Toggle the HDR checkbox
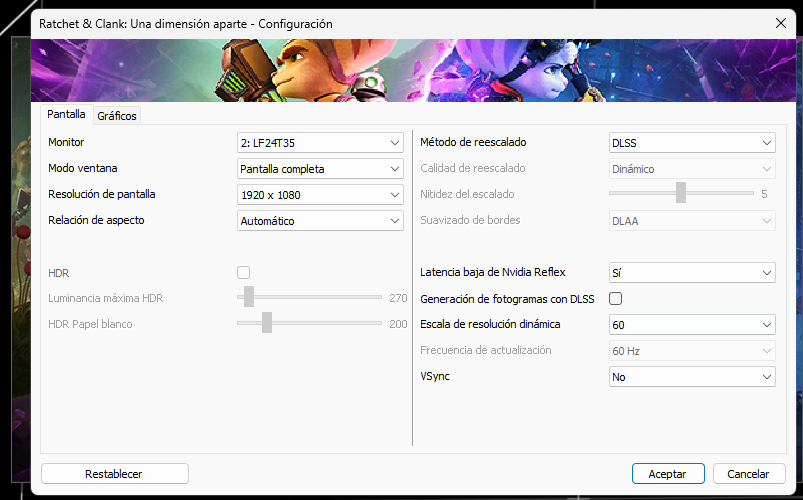Screen dimensions: 803x500 243,273
